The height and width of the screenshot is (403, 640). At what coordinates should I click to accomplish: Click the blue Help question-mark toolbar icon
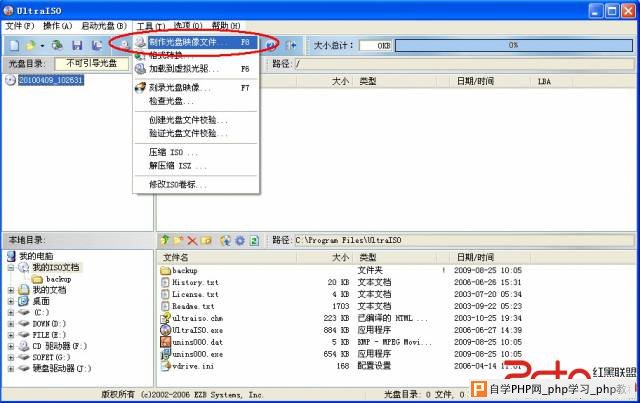pos(270,45)
